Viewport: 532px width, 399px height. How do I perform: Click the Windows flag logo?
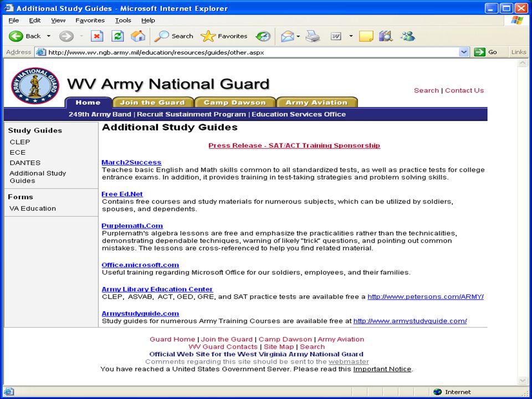point(517,21)
